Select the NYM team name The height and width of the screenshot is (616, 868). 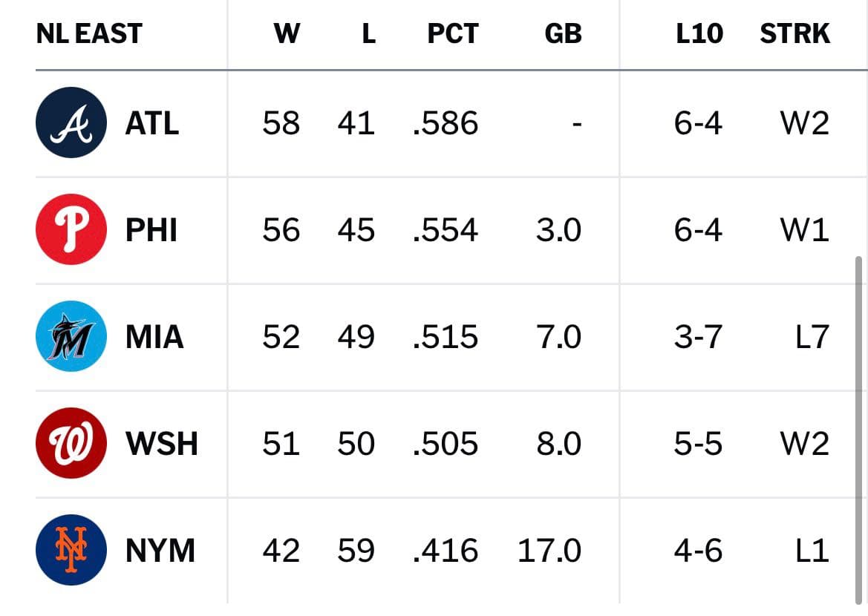pyautogui.click(x=160, y=550)
